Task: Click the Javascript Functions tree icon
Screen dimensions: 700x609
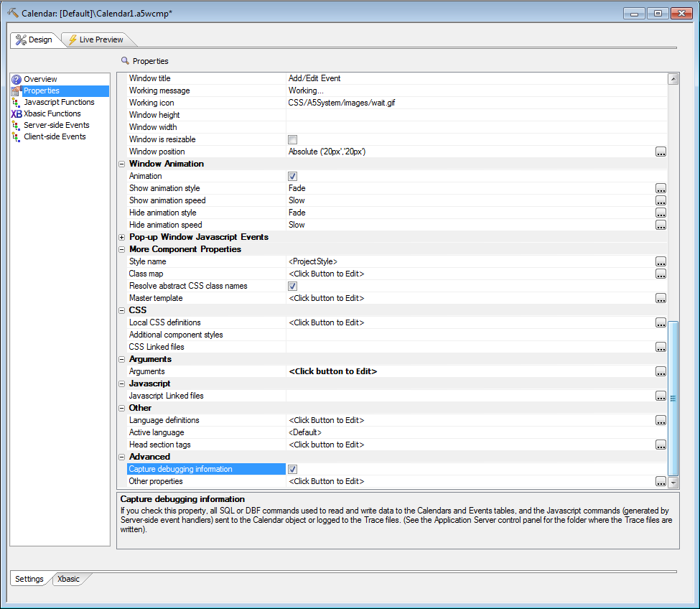Action: pos(17,103)
